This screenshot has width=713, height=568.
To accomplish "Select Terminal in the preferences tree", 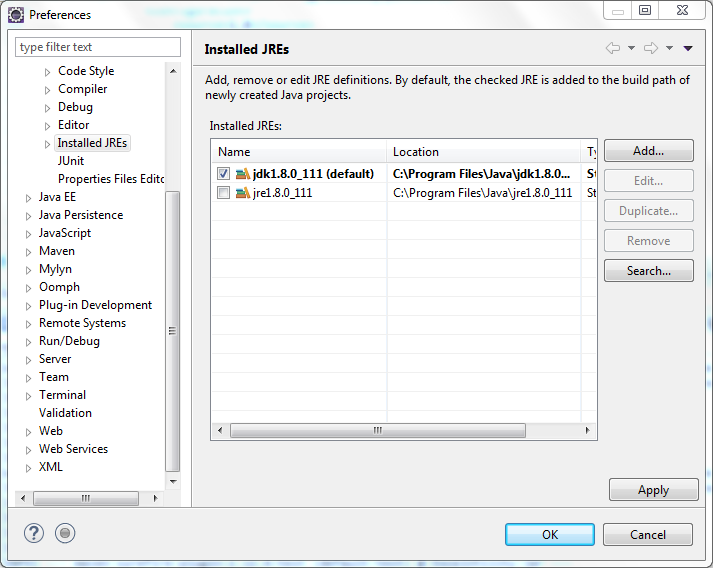I will tap(62, 395).
